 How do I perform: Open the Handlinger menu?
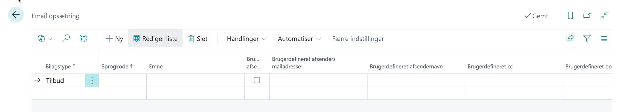pos(247,39)
